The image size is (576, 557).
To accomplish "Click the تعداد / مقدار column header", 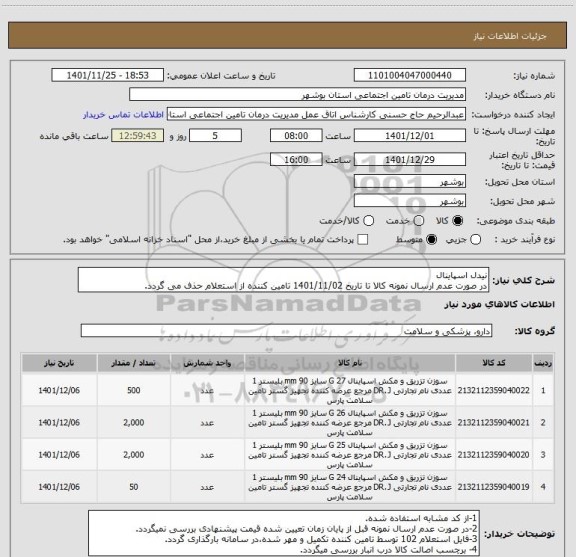I will 134,363.
